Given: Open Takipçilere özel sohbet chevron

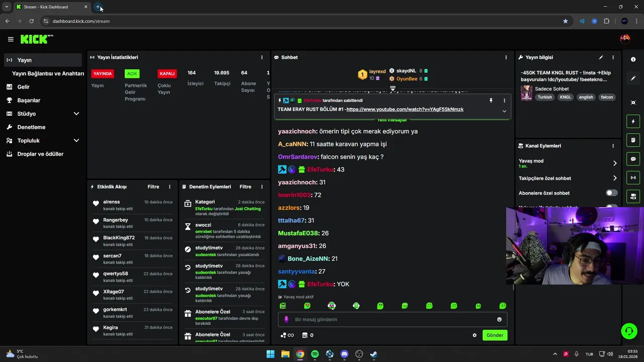Looking at the screenshot, I should click(615, 178).
